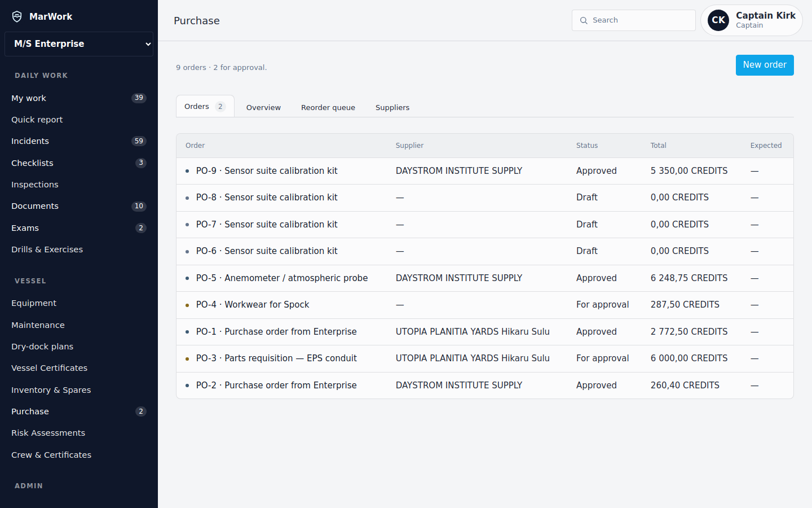Create a New order

[x=765, y=65]
